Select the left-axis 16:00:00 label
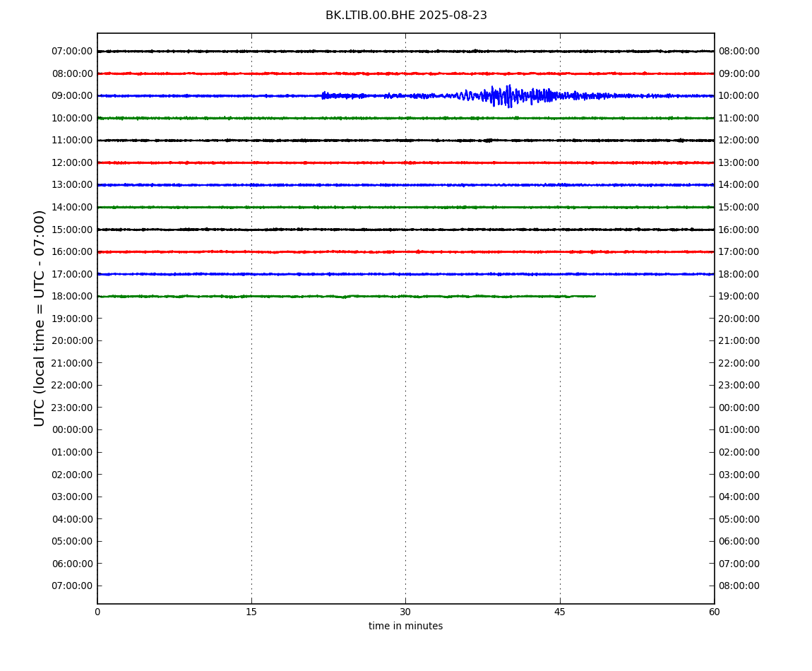 pos(73,252)
